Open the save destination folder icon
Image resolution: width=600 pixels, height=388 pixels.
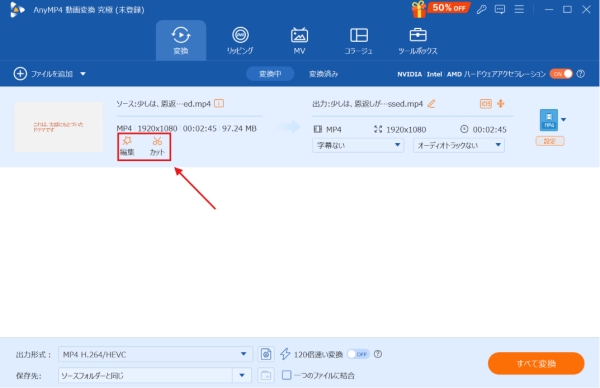(266, 375)
